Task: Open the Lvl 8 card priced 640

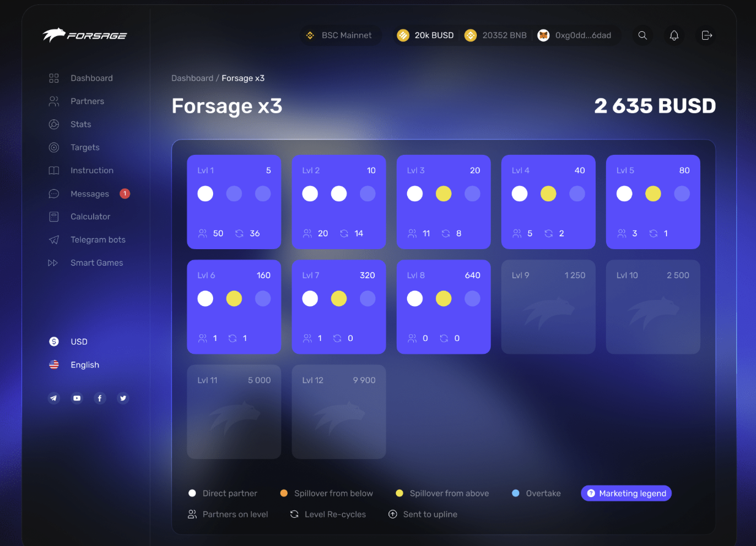Action: [444, 307]
